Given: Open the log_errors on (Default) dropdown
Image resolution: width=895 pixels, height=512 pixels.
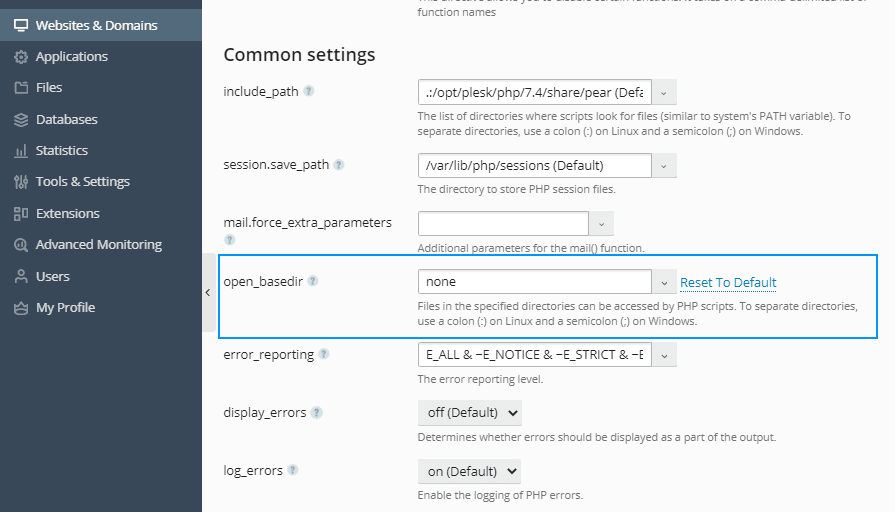Looking at the screenshot, I should 469,471.
